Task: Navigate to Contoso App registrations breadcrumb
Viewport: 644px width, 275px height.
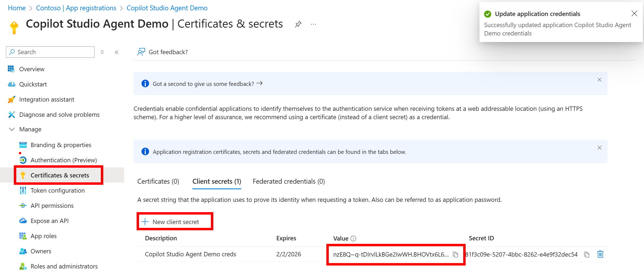Action: point(76,8)
